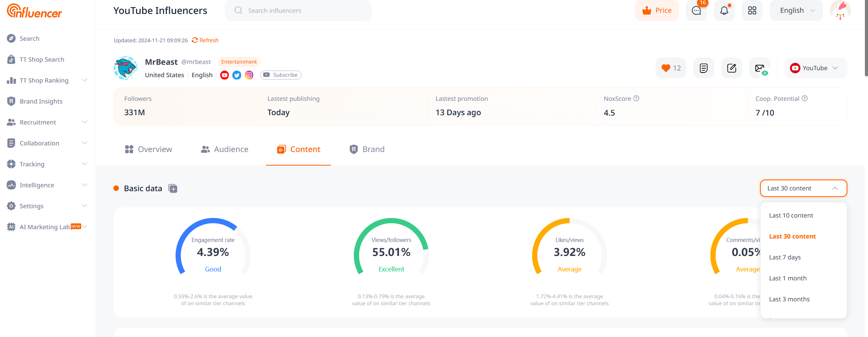Open the YouTube platform dropdown

coord(815,68)
